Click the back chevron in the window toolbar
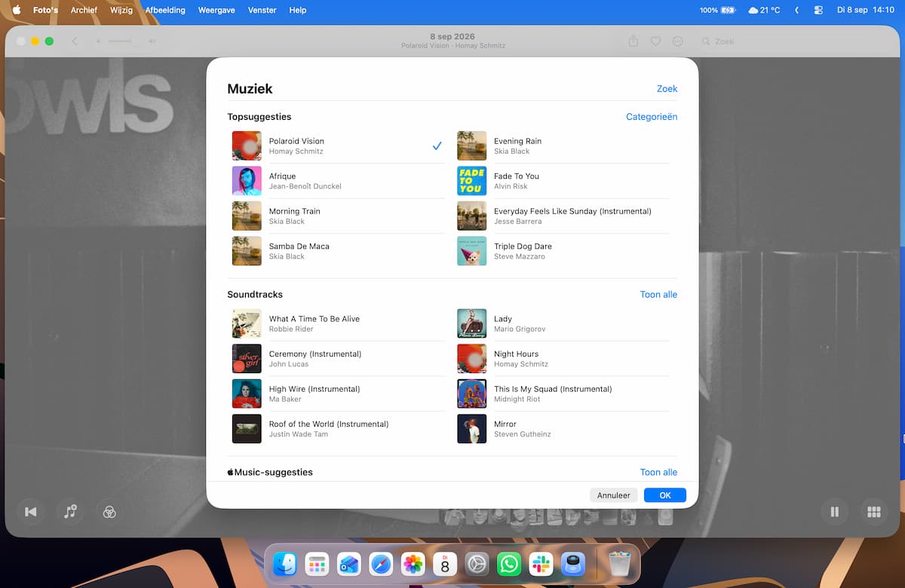The width and height of the screenshot is (905, 588). [75, 41]
